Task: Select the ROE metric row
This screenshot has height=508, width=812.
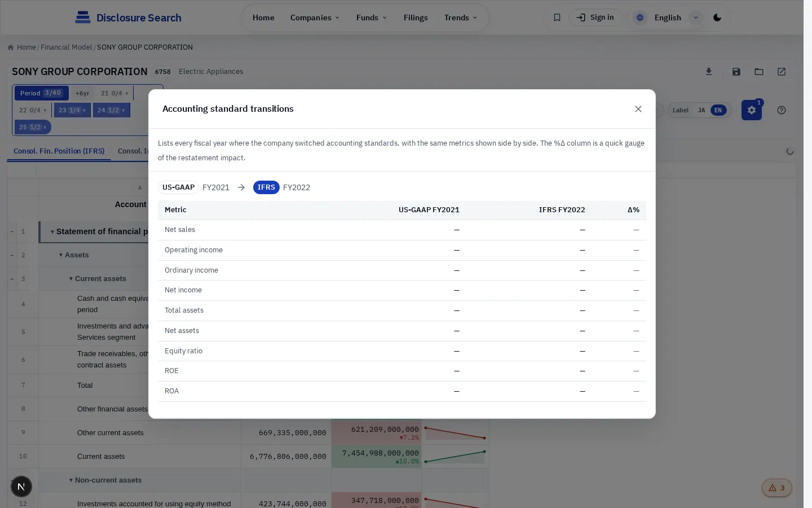Action: (x=402, y=371)
